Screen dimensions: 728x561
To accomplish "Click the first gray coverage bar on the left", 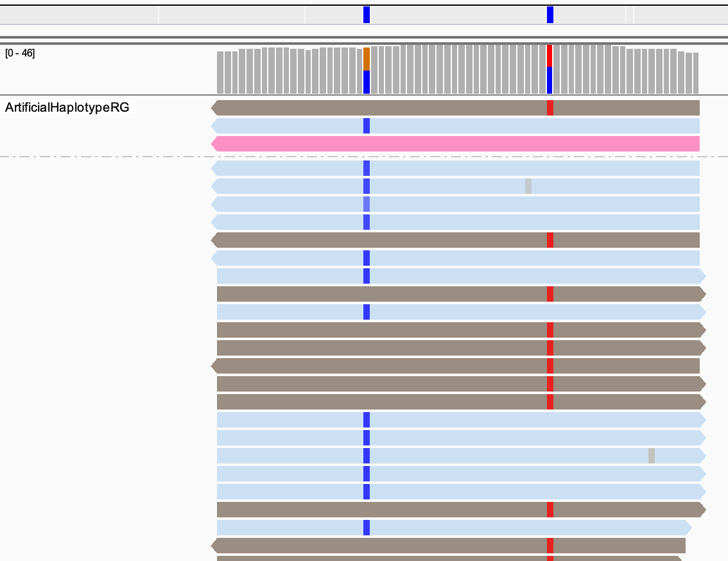I will 220,73.
